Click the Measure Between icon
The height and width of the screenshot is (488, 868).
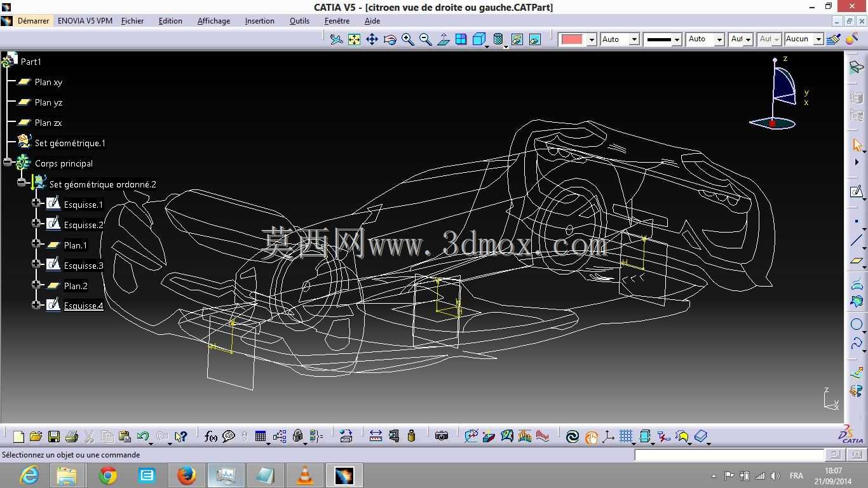tap(376, 437)
